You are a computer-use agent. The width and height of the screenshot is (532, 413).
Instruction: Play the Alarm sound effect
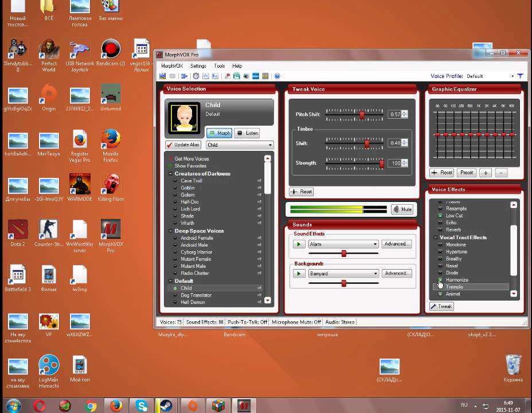point(298,244)
